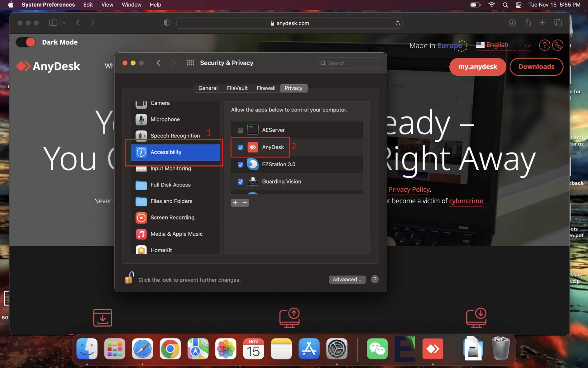
Task: Select the Media & Apple Music icon
Action: (x=141, y=234)
